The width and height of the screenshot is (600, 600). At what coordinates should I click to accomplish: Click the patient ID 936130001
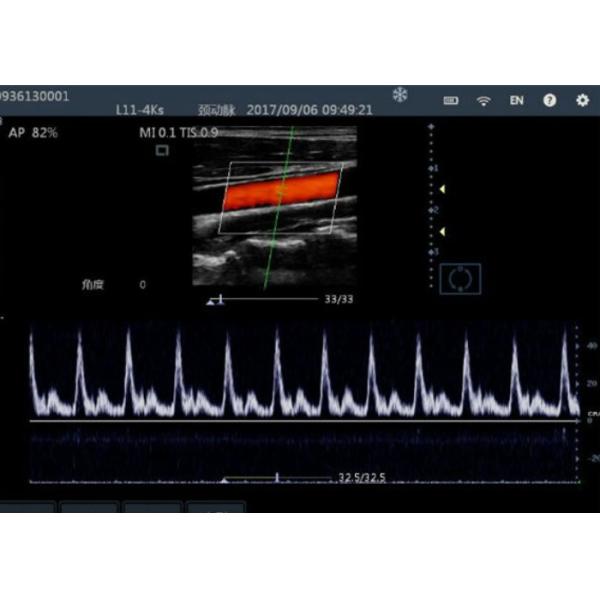pos(35,96)
